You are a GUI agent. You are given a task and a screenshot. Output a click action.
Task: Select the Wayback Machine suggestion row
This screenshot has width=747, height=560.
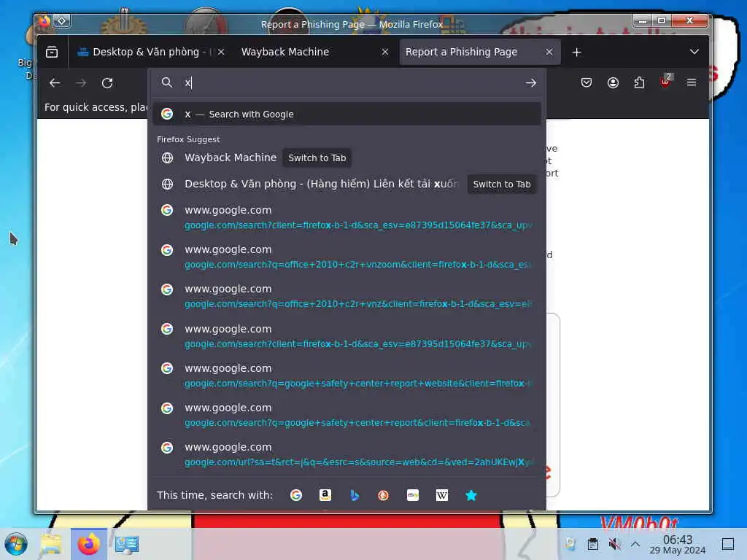[x=347, y=157]
